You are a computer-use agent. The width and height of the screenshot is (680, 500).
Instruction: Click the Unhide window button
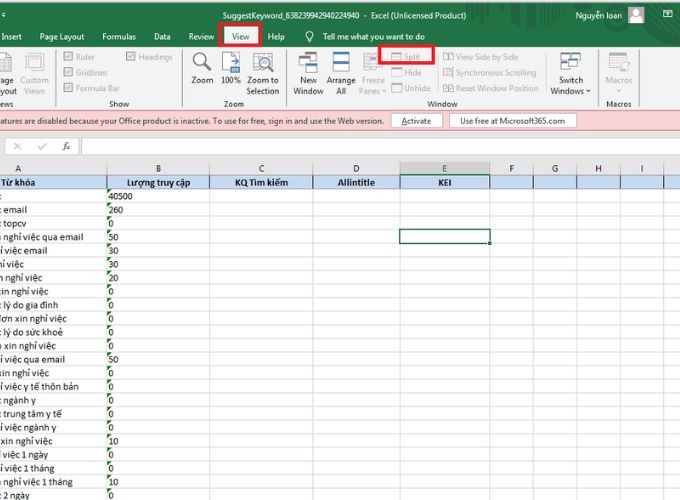[x=411, y=88]
